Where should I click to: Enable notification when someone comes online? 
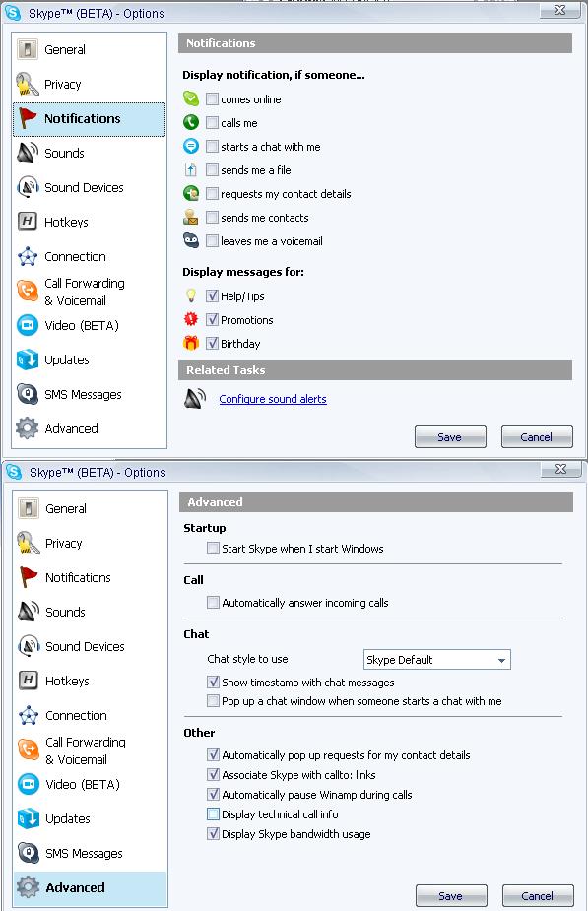pos(212,98)
